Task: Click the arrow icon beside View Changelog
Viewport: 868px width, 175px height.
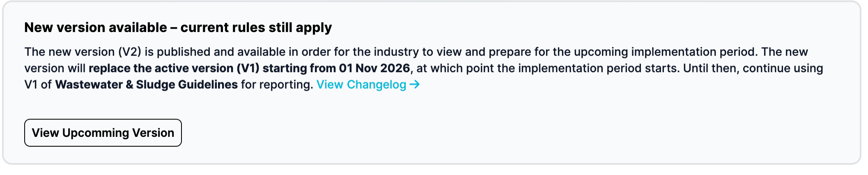Action: pos(415,85)
